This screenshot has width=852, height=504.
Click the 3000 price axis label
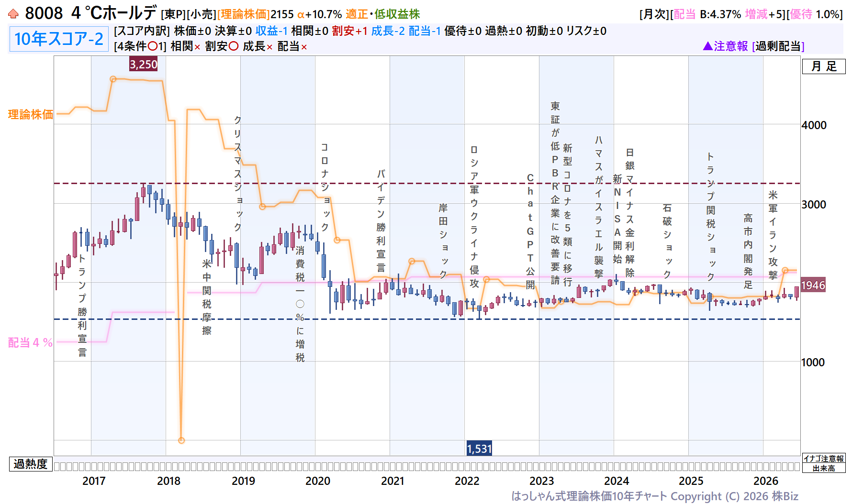(814, 204)
